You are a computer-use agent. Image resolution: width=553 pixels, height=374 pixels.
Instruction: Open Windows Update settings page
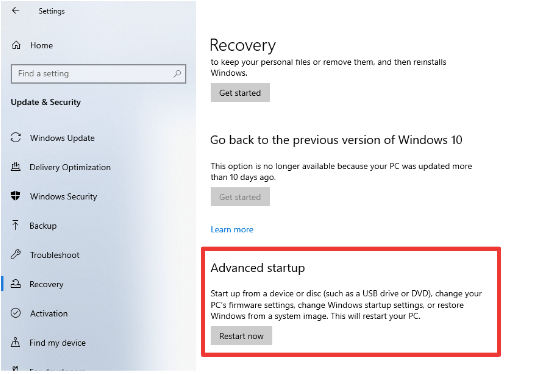coord(62,138)
